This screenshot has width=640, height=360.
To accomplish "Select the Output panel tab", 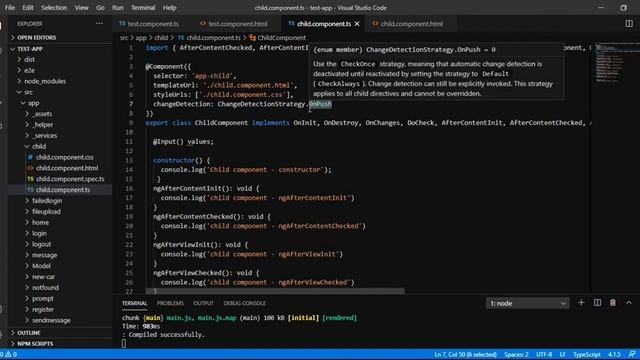I will click(x=203, y=303).
